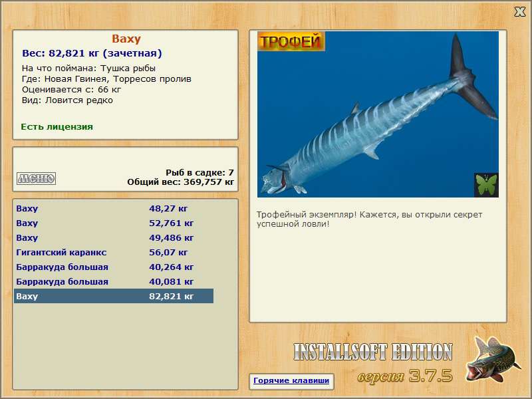532x399 pixels.
Task: Click the pike logo icon
Action: (493, 359)
